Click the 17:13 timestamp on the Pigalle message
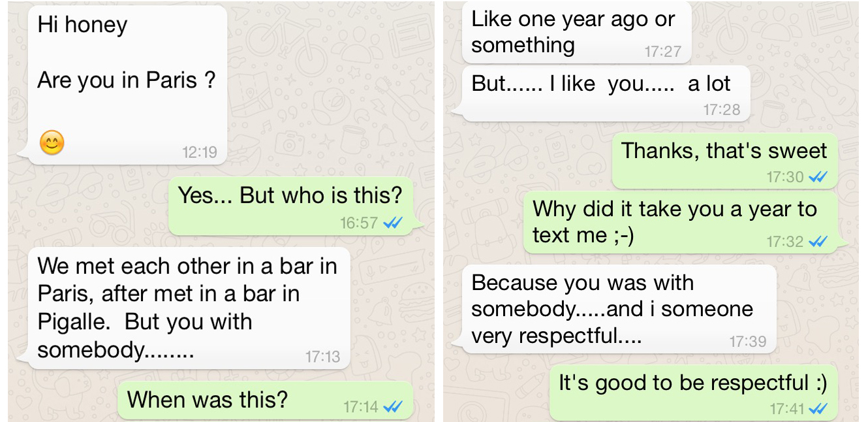868x422 pixels. (323, 357)
